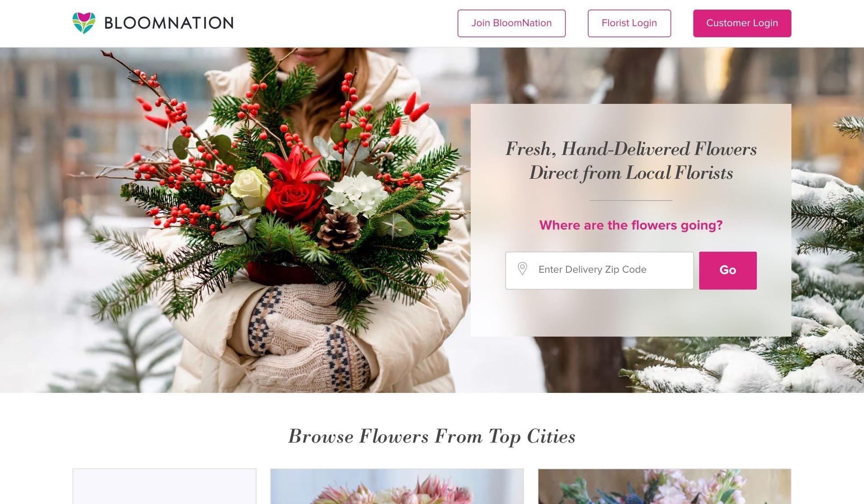Open the Customer Login page
This screenshot has height=504, width=864.
click(742, 23)
